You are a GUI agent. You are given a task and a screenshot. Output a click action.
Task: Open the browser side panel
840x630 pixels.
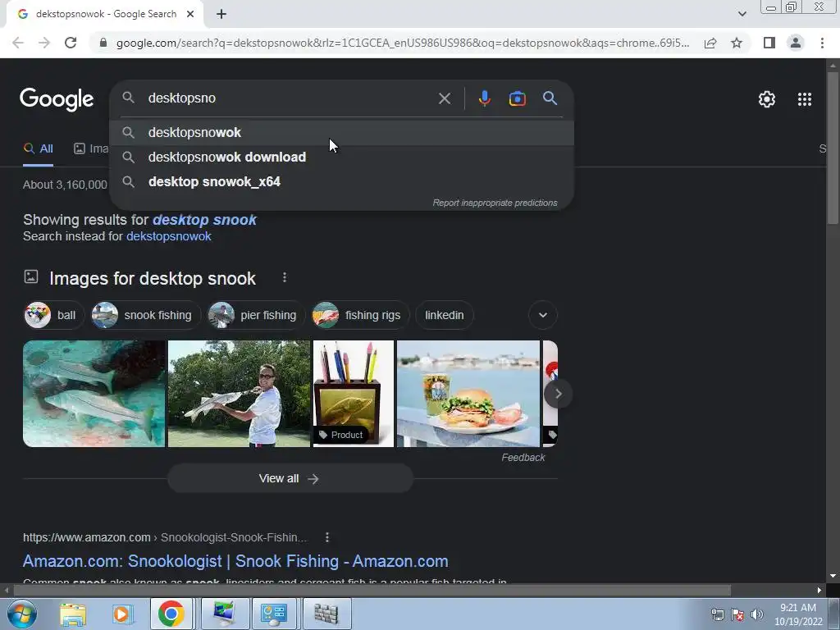coord(769,43)
